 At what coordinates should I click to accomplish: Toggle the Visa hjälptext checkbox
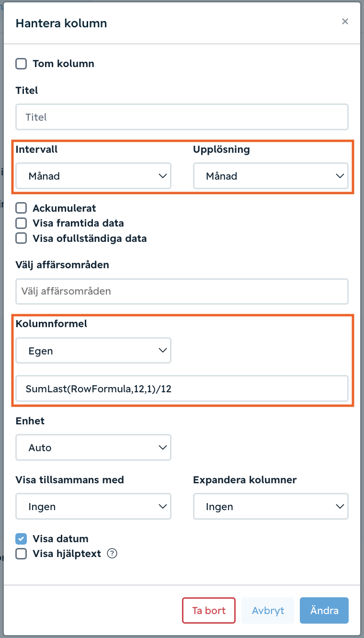pyautogui.click(x=21, y=554)
